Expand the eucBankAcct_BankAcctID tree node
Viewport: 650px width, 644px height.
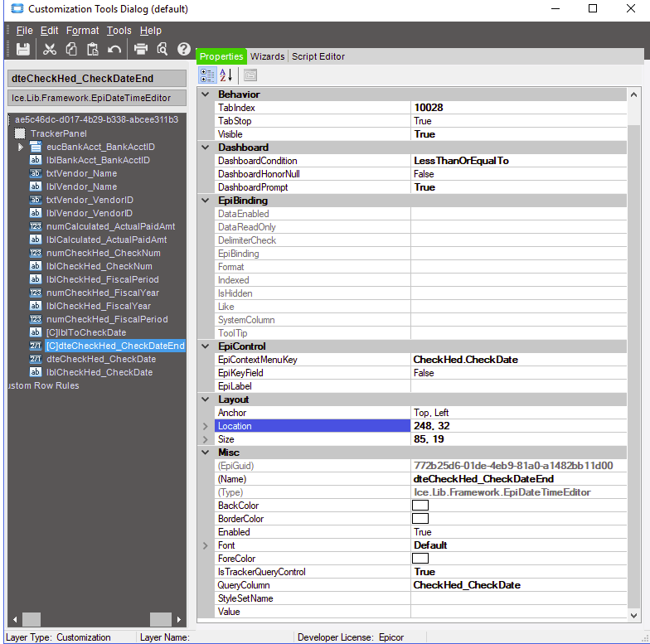tap(21, 147)
